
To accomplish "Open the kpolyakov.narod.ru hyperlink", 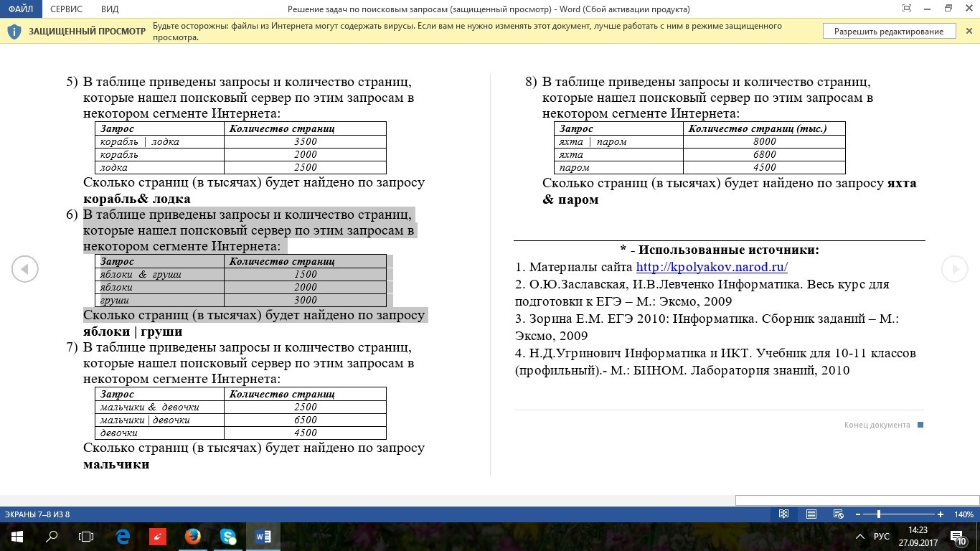I will click(710, 267).
